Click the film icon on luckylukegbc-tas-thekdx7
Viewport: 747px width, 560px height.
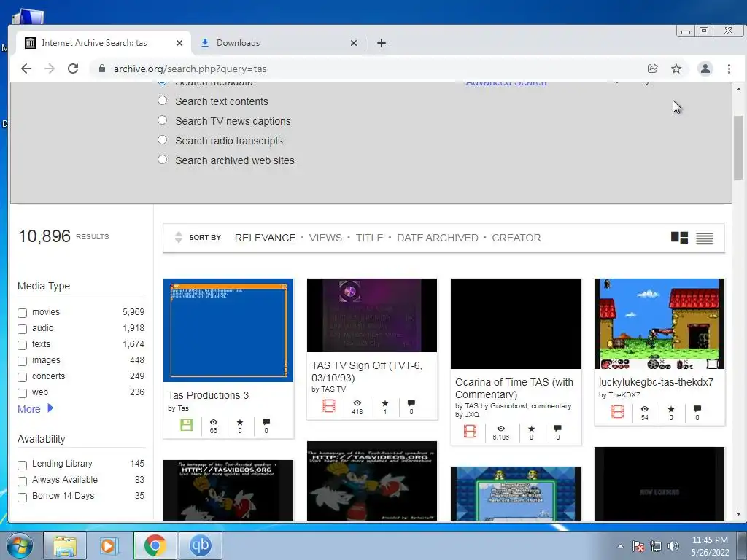[617, 411]
